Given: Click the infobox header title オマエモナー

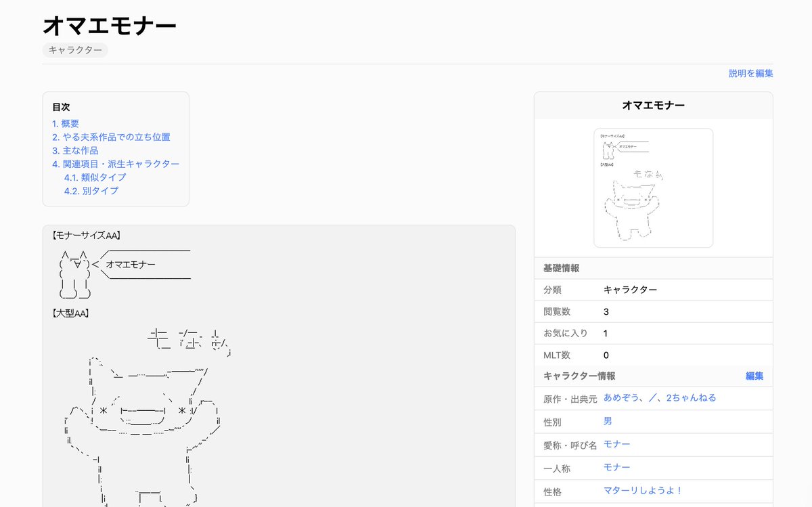Looking at the screenshot, I should click(653, 106).
